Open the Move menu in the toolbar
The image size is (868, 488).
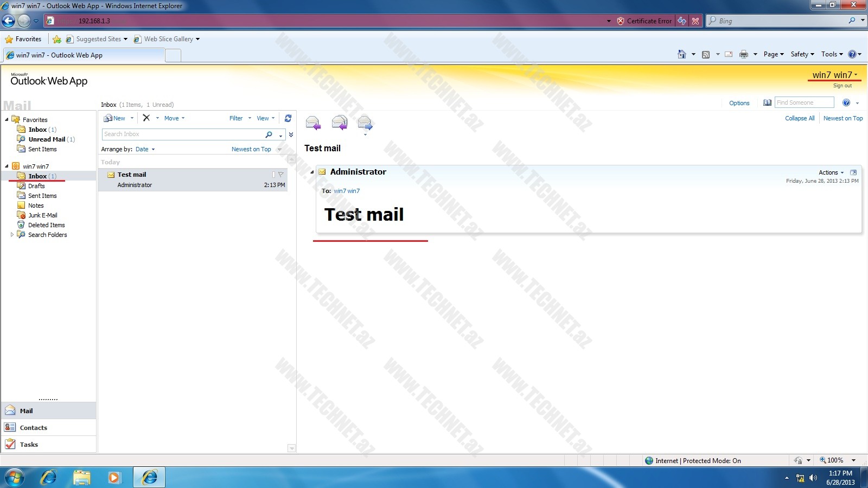174,118
